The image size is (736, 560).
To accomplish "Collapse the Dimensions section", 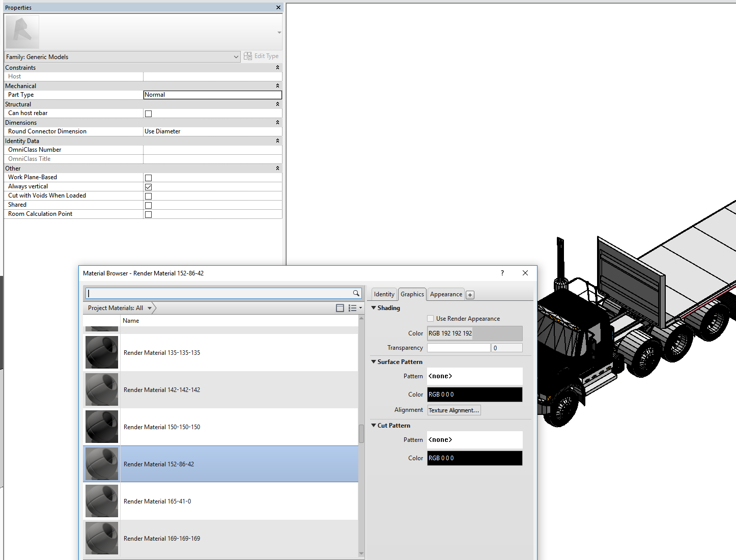I will click(x=277, y=122).
